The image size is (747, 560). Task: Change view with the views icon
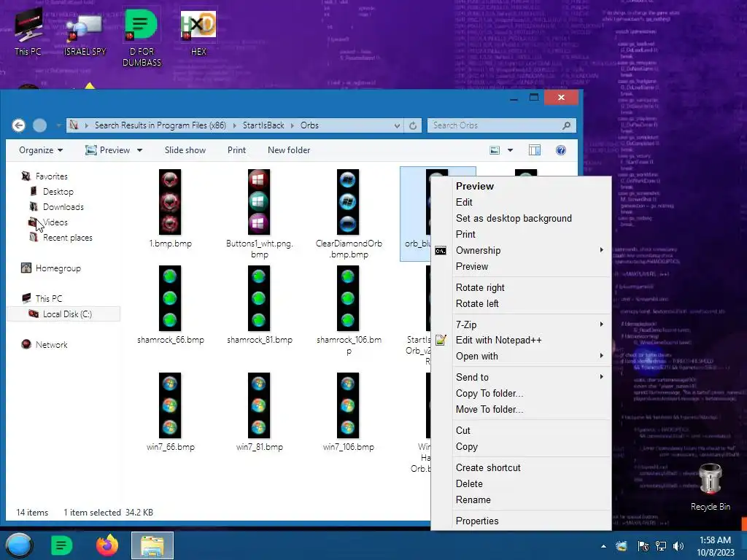click(495, 150)
